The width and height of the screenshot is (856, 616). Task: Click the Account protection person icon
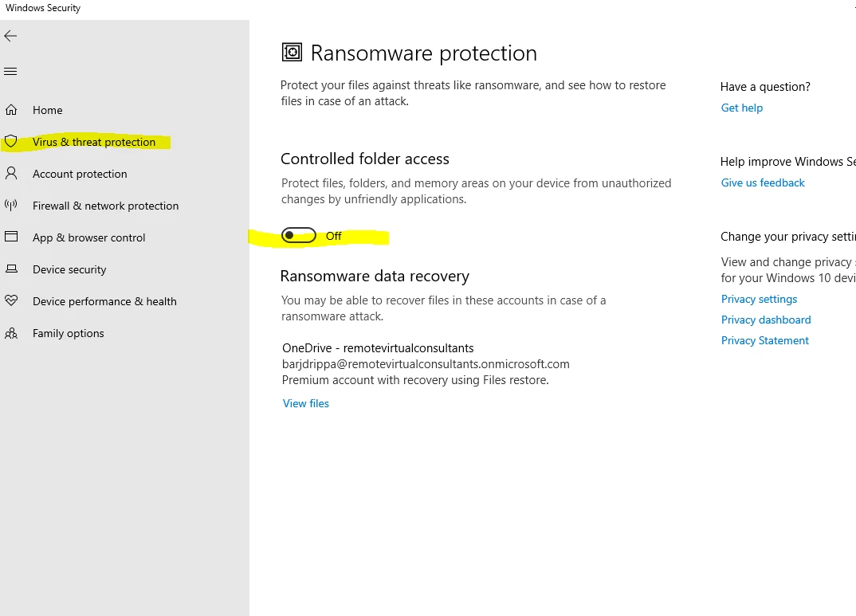pos(11,174)
